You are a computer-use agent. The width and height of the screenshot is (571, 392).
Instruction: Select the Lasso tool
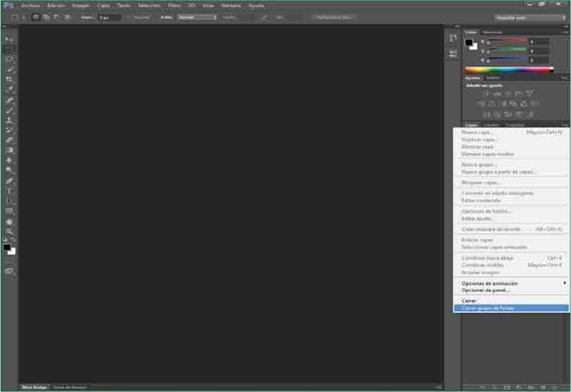[x=9, y=59]
